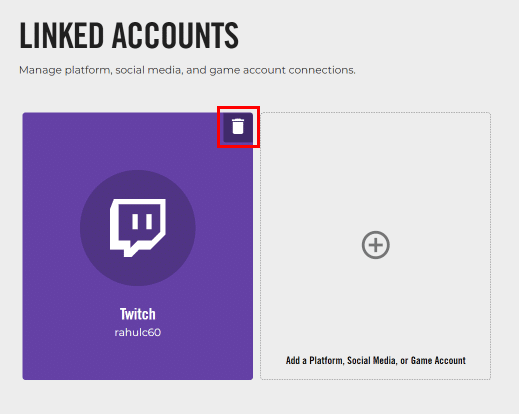Image resolution: width=519 pixels, height=414 pixels.
Task: Click the 'Manage platform, social media' description text
Action: pyautogui.click(x=187, y=70)
